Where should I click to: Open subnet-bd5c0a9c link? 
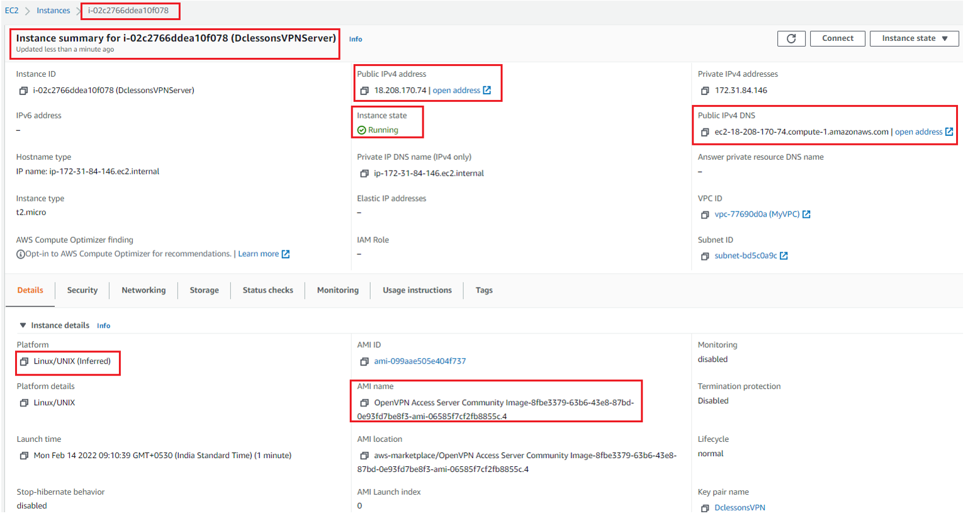746,256
